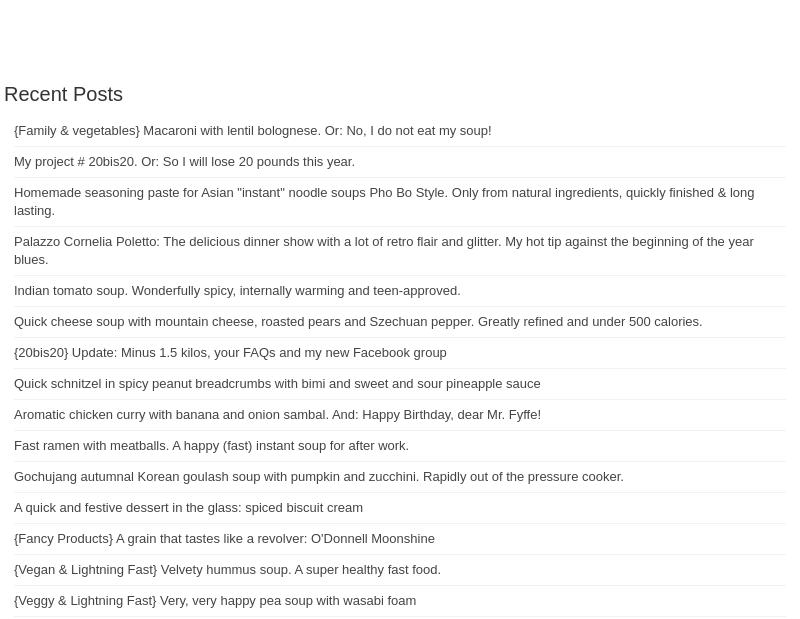Open the Macaroni with lentil bolognese post
This screenshot has width=800, height=619.
coord(252,131)
